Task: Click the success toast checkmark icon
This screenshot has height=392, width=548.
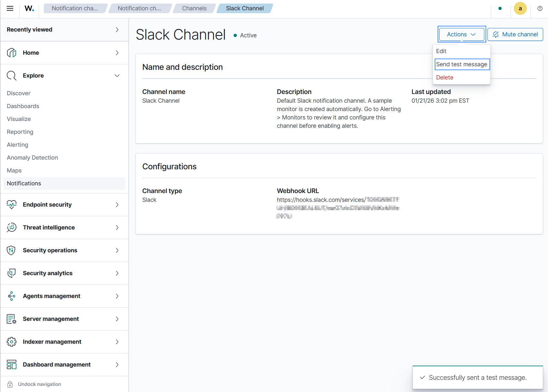Action: 423,377
